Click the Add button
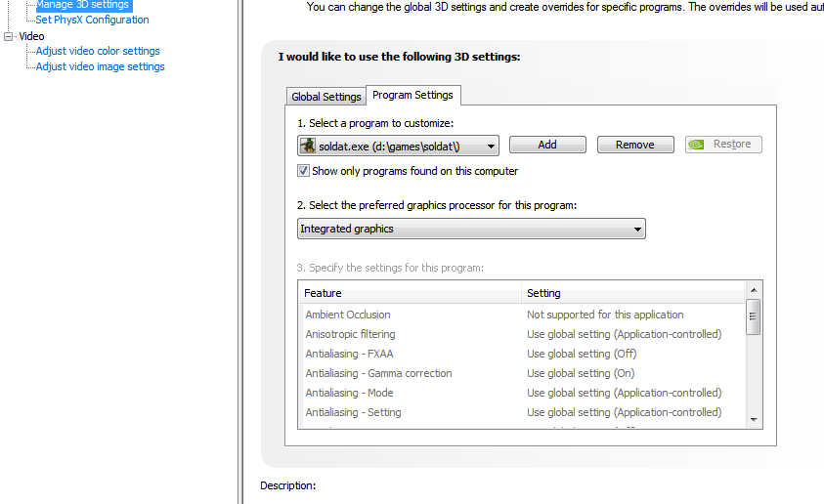Screen dimensions: 824x504 [546, 145]
